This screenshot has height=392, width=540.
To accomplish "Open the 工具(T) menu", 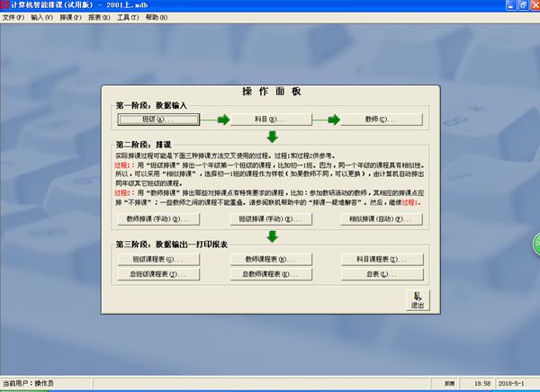I will click(128, 17).
